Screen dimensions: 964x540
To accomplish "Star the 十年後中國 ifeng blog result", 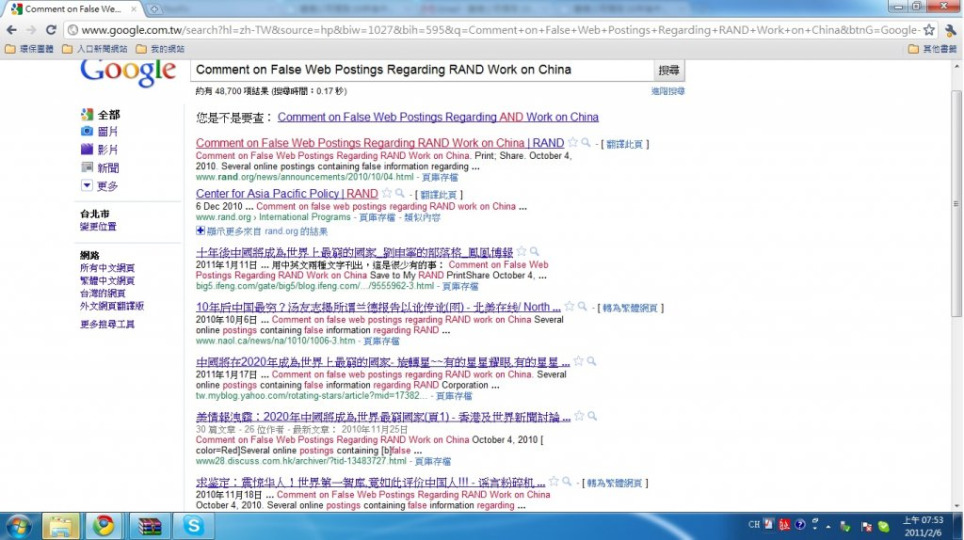I will [521, 252].
